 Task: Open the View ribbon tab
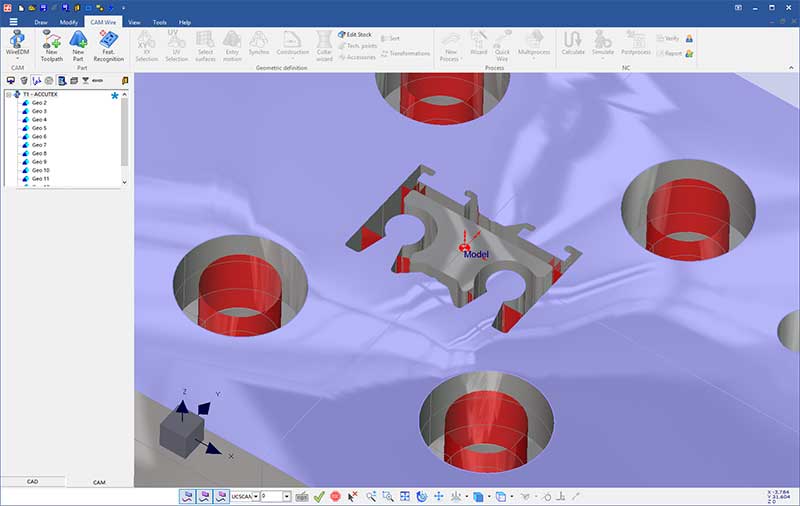[x=134, y=21]
